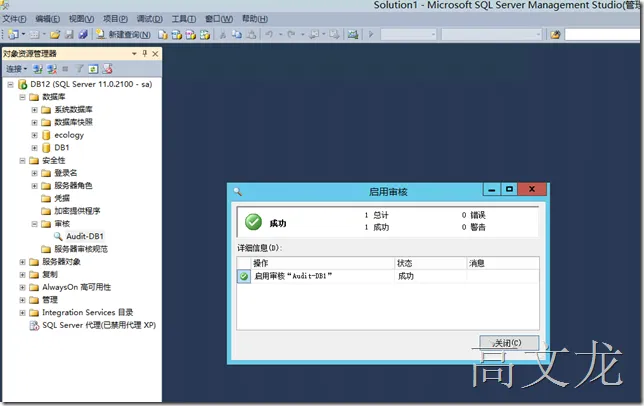Expand the AlwaysOn 高可用性 node
This screenshot has width=644, height=406.
23,287
